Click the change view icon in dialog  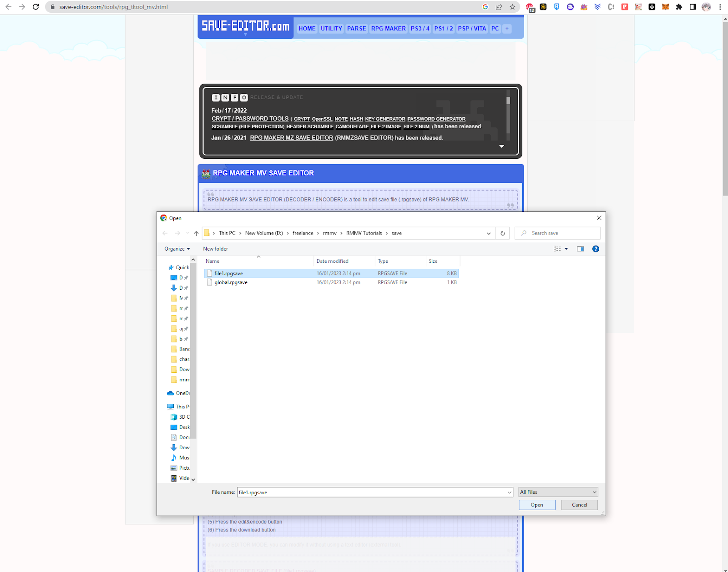point(557,249)
